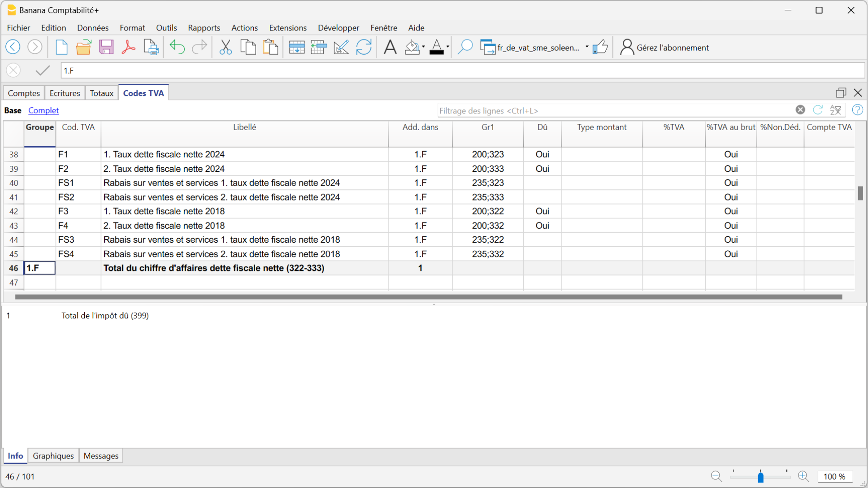The height and width of the screenshot is (488, 868).
Task: Toggle the row filter sort options icon
Action: pyautogui.click(x=836, y=110)
